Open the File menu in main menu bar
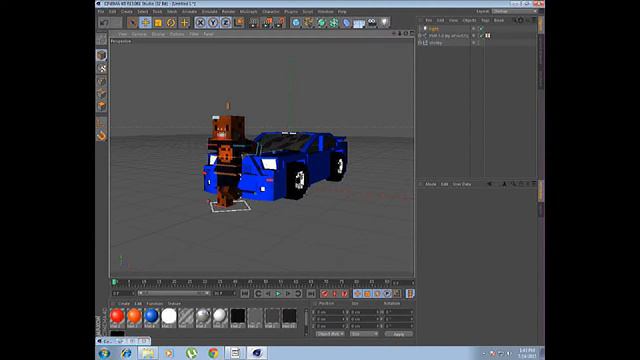This screenshot has width=640, height=360. pos(101,12)
